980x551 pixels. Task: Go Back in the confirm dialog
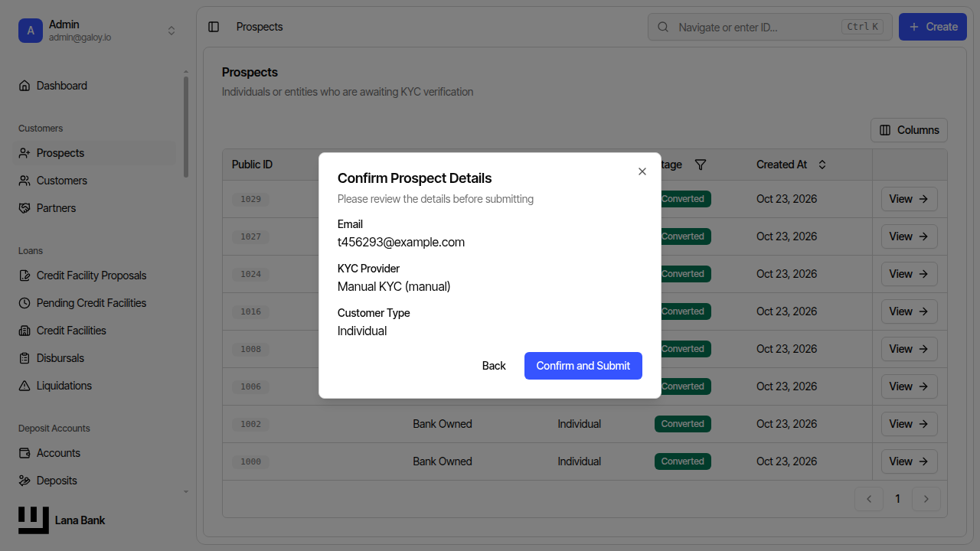coord(494,366)
